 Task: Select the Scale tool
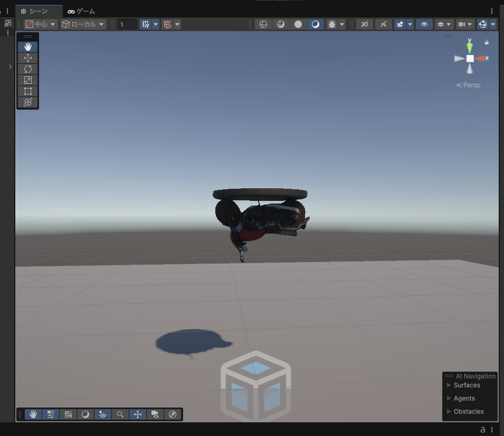[27, 80]
